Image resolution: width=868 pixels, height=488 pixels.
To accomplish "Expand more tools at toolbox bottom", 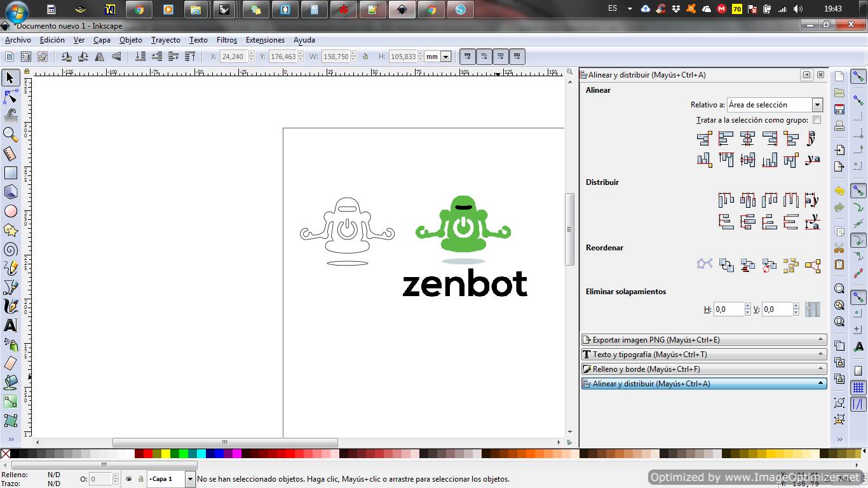I will (x=11, y=439).
